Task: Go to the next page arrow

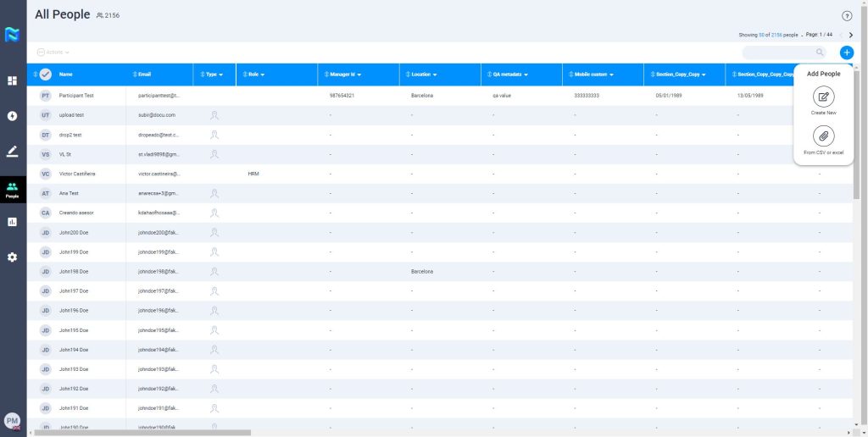Action: (x=850, y=35)
